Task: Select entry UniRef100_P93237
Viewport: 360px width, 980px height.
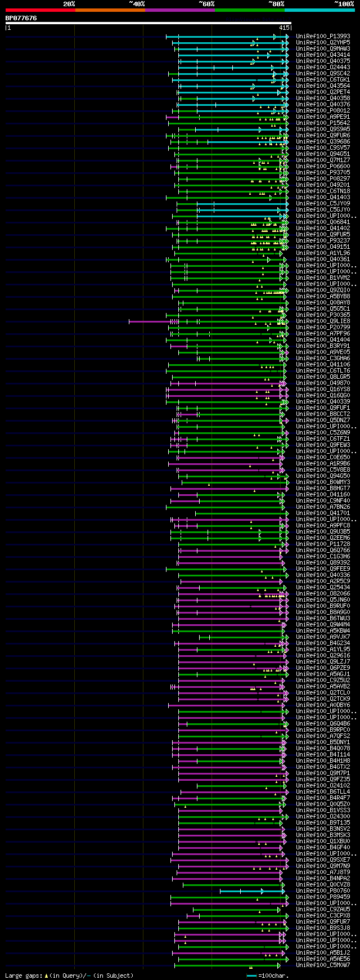Action: tap(323, 241)
